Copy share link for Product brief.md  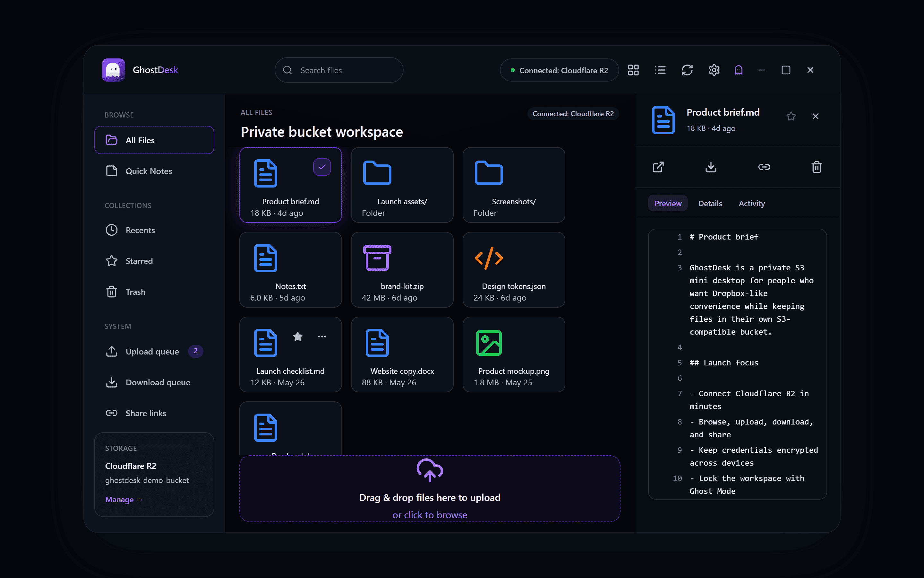(764, 167)
